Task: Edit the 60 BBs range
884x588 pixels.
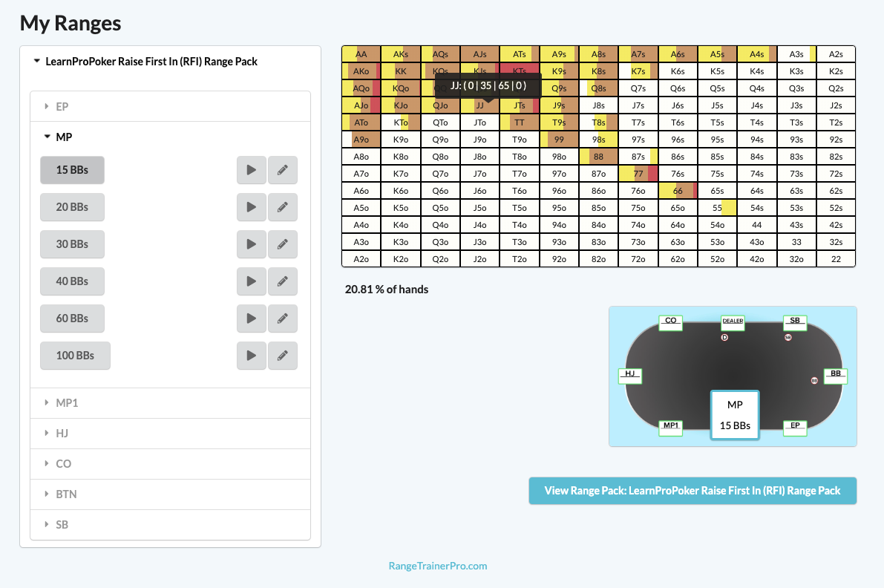Action: pyautogui.click(x=283, y=318)
